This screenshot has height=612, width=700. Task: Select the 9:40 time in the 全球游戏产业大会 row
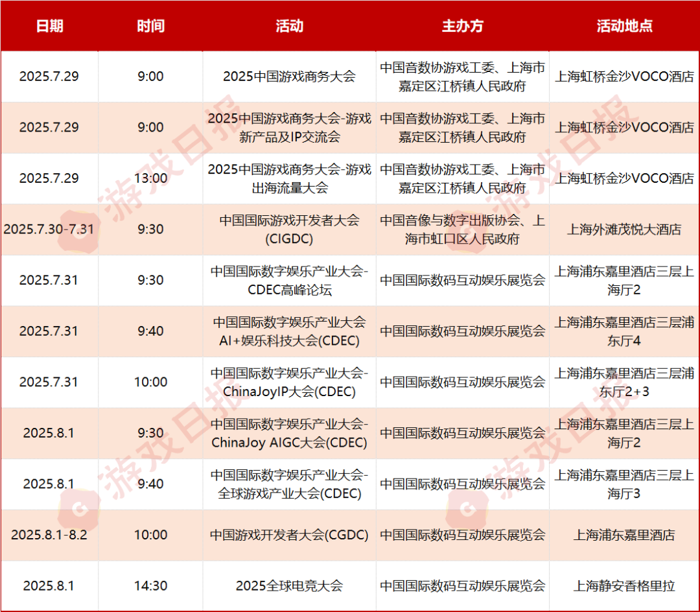click(150, 484)
